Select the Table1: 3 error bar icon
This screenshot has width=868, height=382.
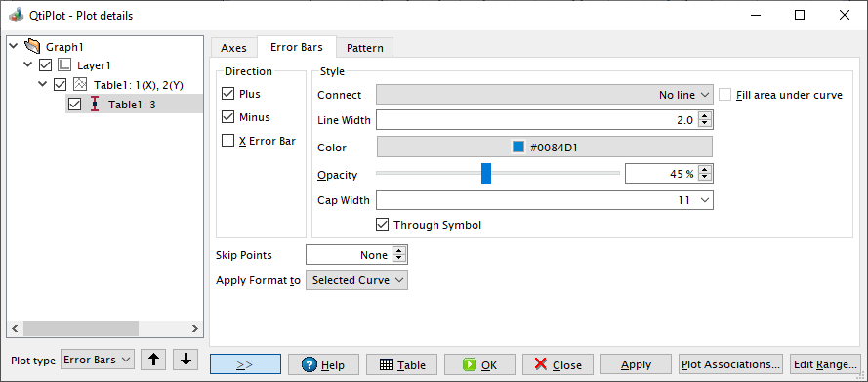click(x=95, y=105)
